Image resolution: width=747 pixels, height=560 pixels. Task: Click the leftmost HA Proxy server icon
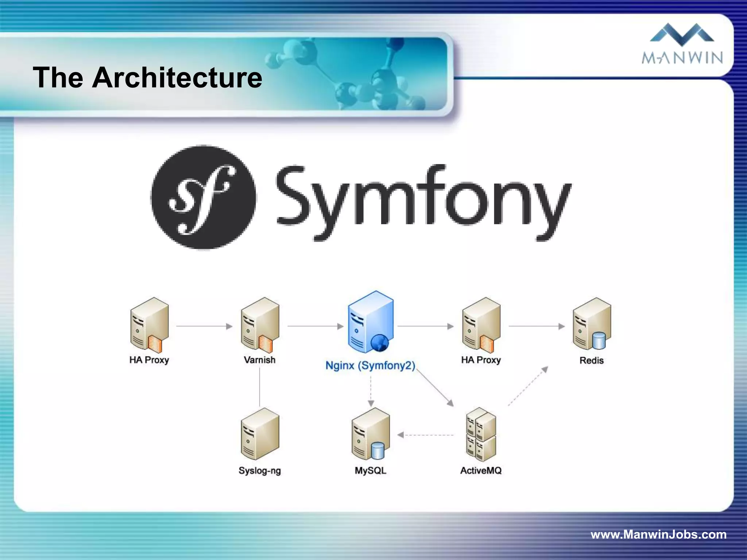[x=150, y=325]
